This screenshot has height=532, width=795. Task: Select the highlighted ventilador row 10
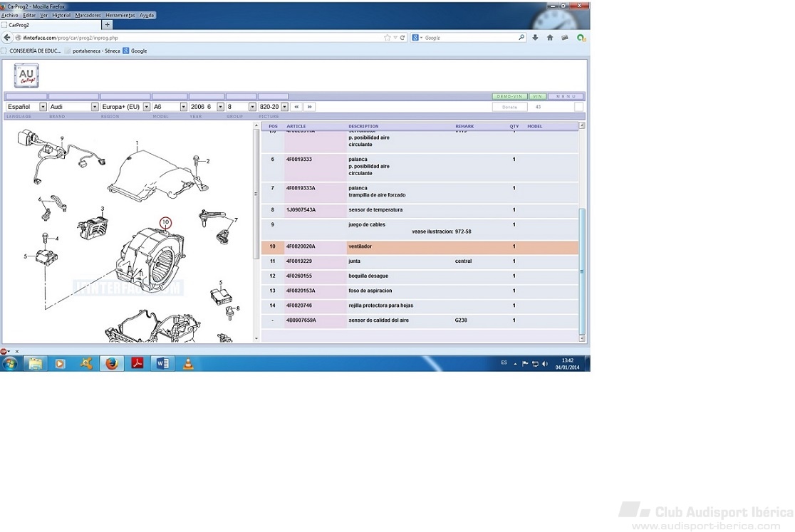420,246
